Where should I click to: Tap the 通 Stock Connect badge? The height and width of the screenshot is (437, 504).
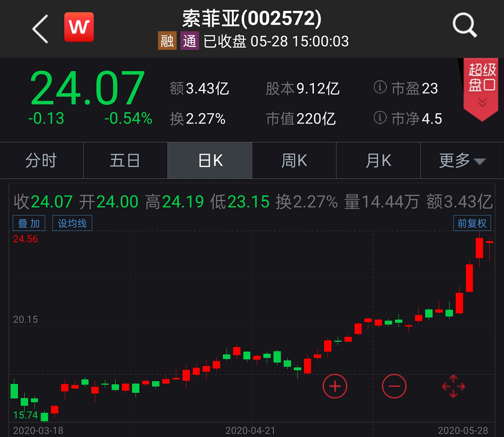click(x=190, y=41)
